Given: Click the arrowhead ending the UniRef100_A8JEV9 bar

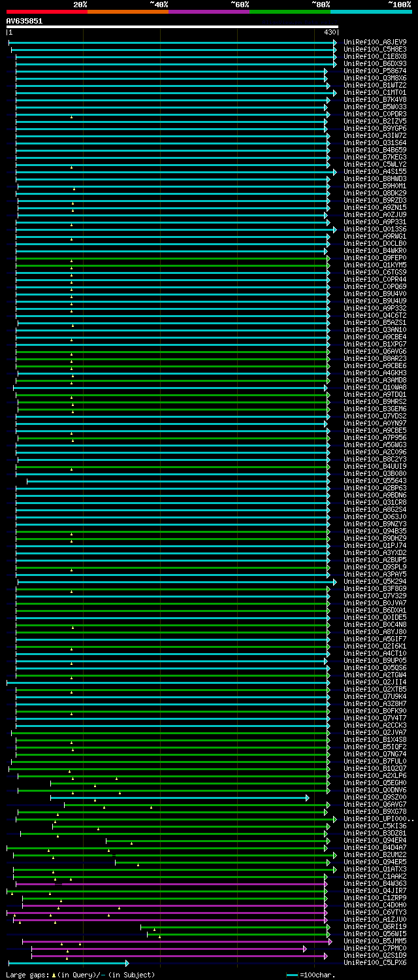Looking at the screenshot, I should [335, 42].
